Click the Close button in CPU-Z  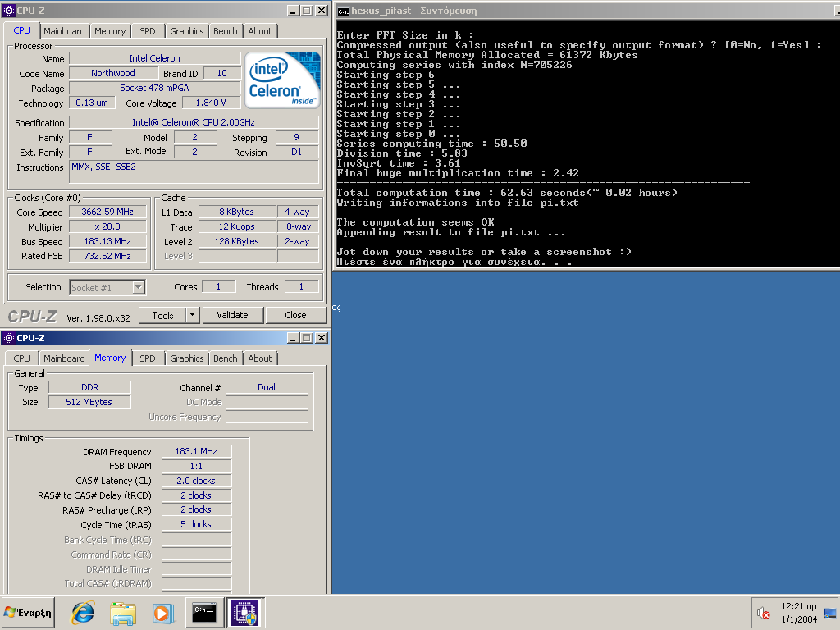(x=295, y=316)
